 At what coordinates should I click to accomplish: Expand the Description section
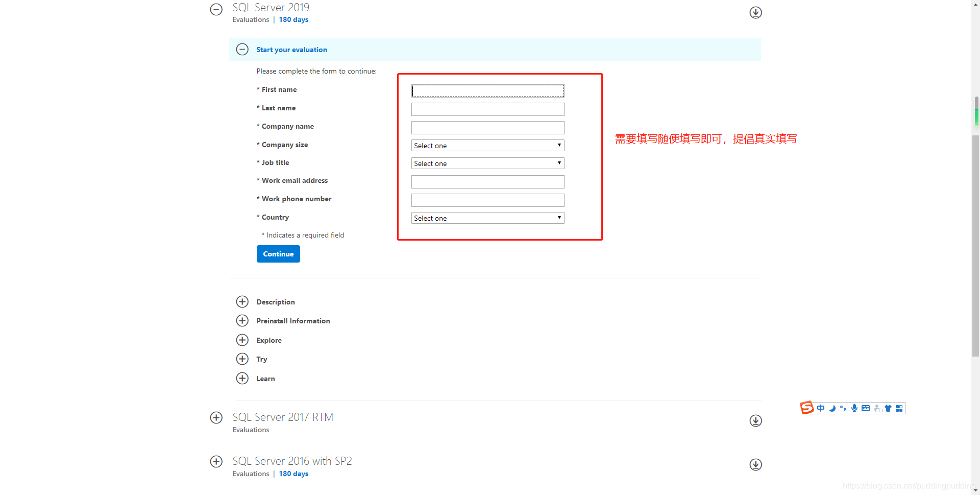(242, 302)
